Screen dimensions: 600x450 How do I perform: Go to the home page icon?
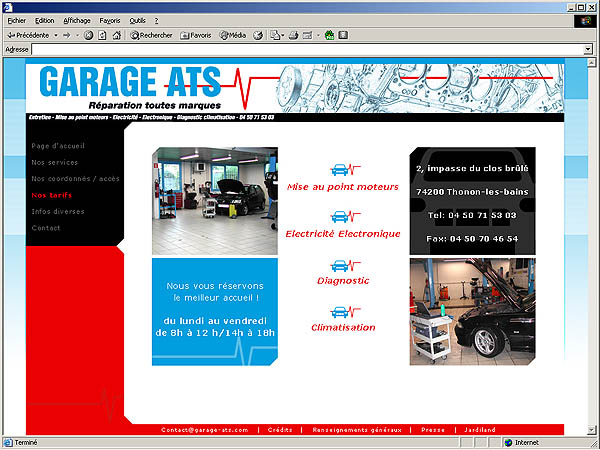pyautogui.click(x=117, y=35)
